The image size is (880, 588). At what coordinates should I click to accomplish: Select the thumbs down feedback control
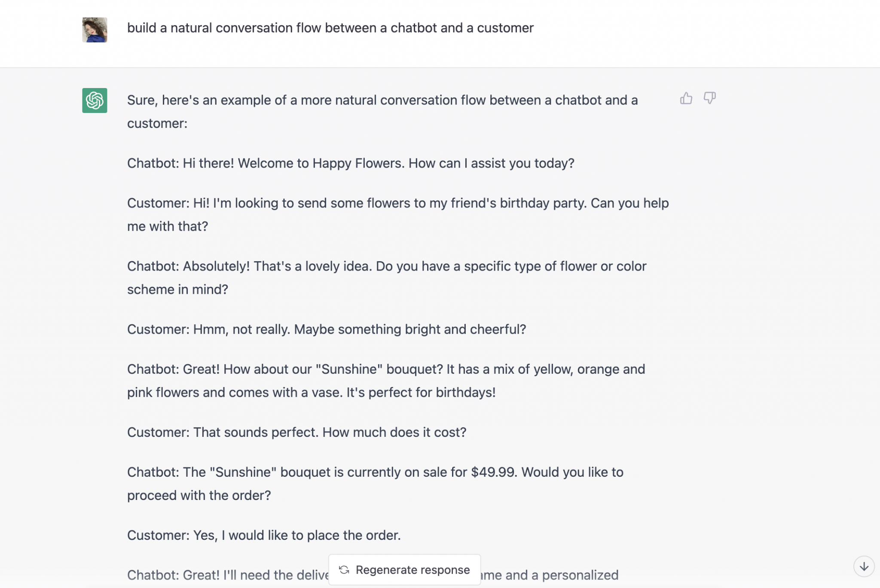[x=709, y=98]
